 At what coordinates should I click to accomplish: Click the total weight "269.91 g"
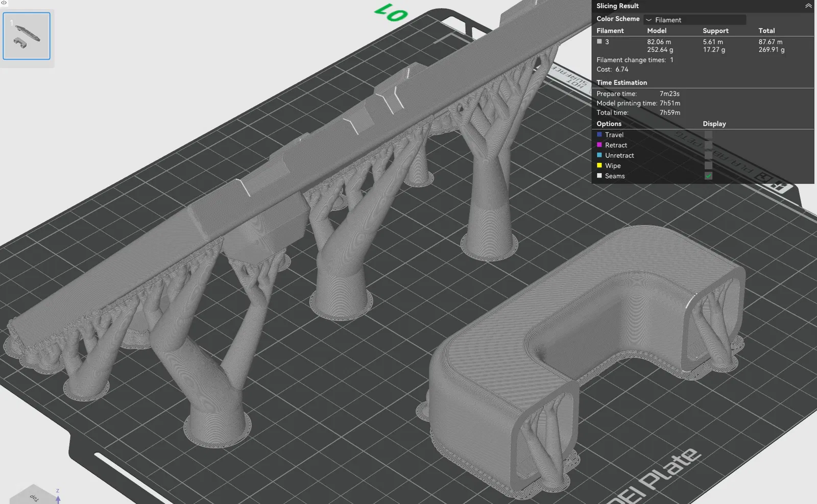coord(772,50)
